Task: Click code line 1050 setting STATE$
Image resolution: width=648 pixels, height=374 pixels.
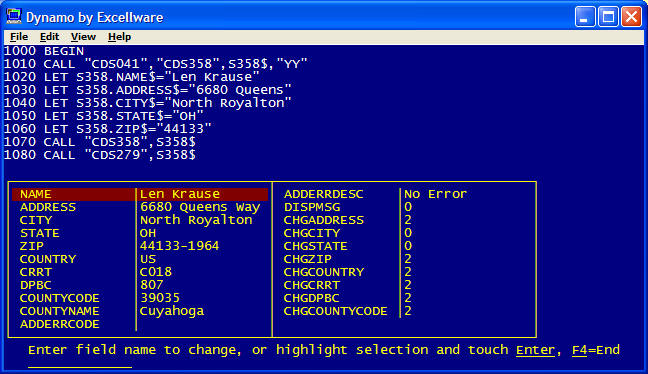Action: pyautogui.click(x=104, y=116)
